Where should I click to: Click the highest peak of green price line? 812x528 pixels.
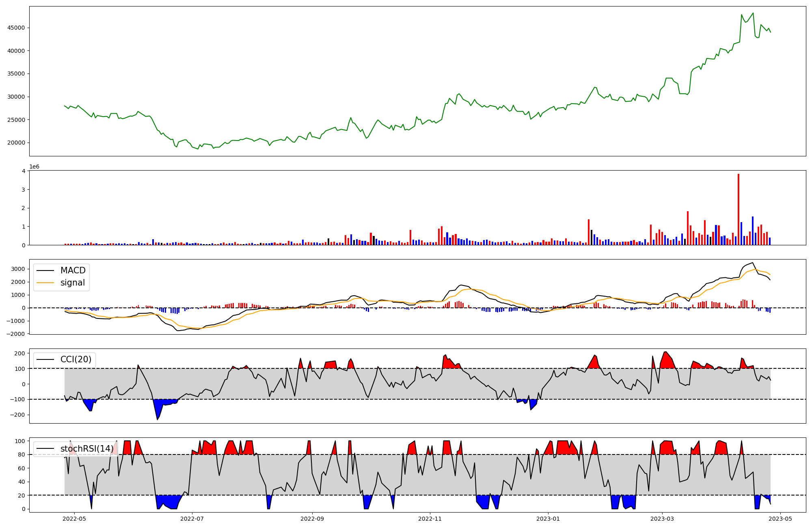tap(753, 13)
